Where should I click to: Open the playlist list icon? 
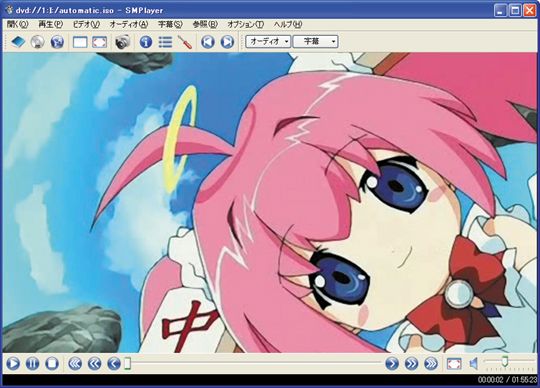[165, 42]
